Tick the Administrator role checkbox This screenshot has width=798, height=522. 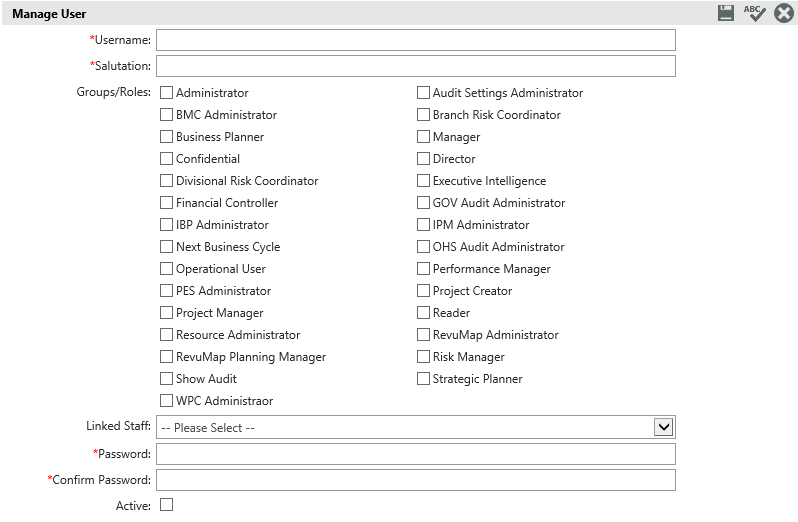pyautogui.click(x=167, y=93)
